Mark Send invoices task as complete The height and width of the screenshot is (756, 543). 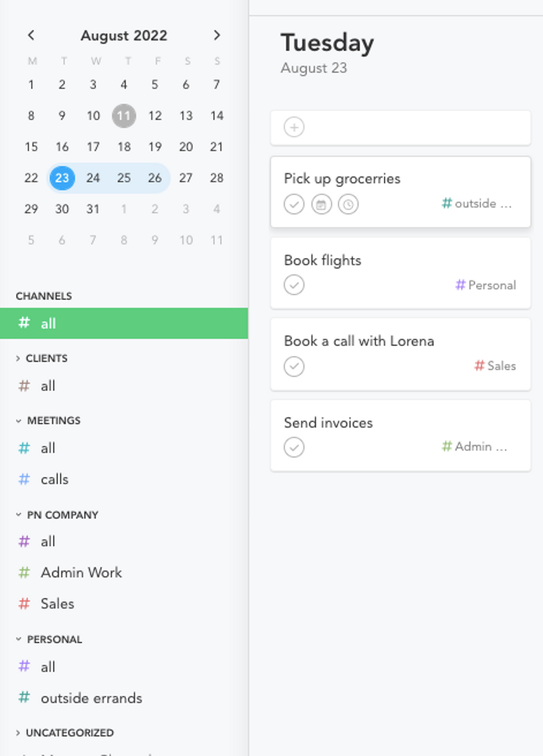pos(294,447)
